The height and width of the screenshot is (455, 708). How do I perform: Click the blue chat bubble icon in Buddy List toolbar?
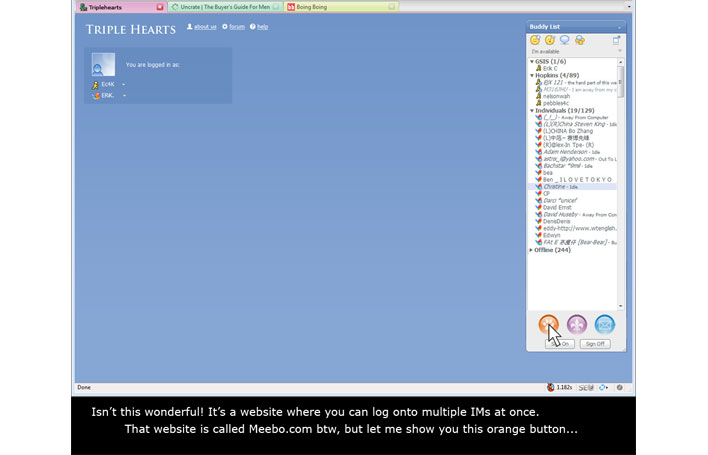[x=564, y=40]
